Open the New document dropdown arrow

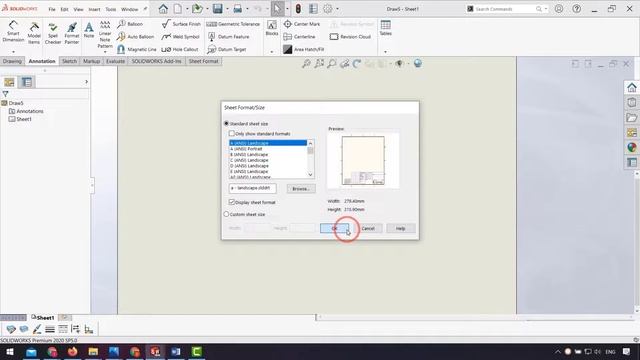pos(187,9)
